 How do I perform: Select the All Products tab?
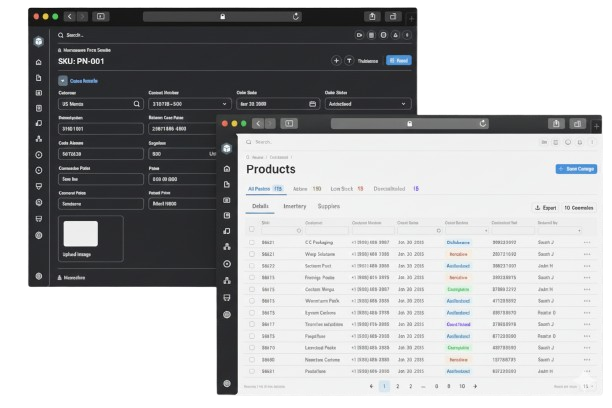click(x=265, y=189)
